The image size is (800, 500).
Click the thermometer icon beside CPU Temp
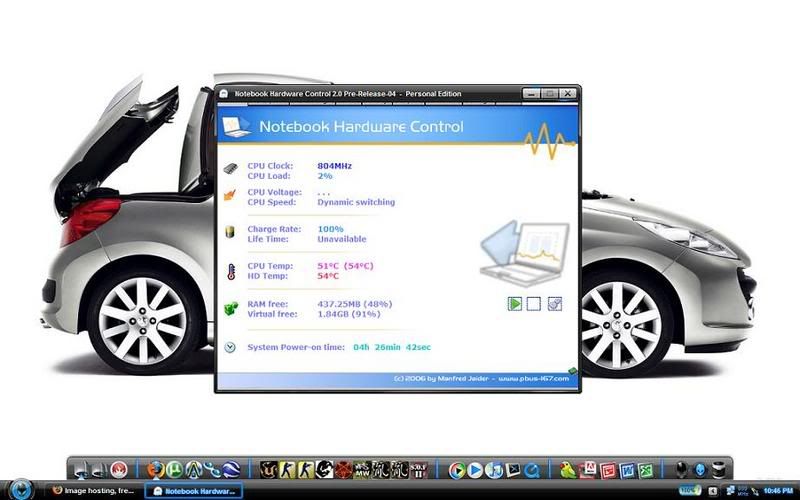pos(230,270)
